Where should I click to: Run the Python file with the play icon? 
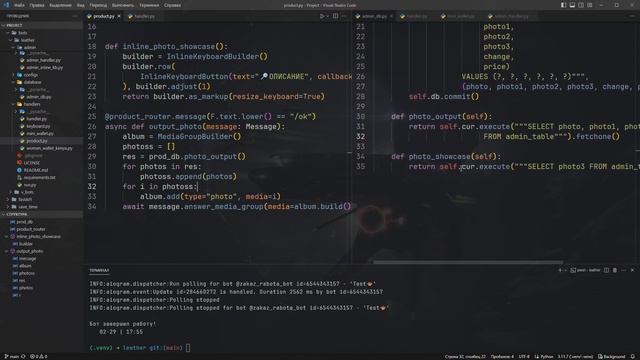click(322, 16)
